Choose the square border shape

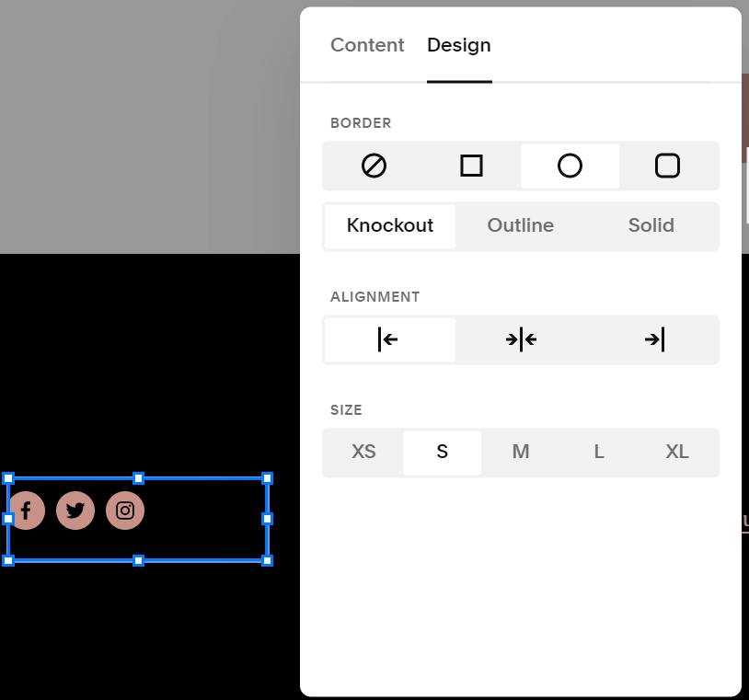[x=471, y=166]
